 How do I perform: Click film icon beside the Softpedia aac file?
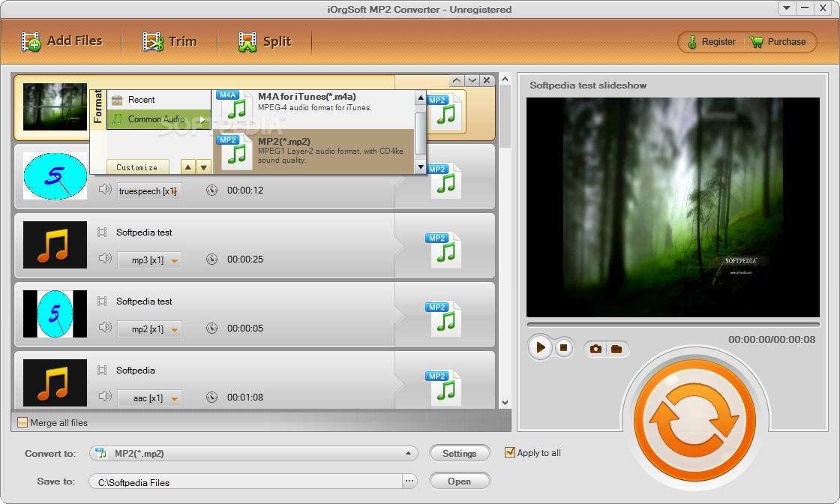click(x=102, y=370)
